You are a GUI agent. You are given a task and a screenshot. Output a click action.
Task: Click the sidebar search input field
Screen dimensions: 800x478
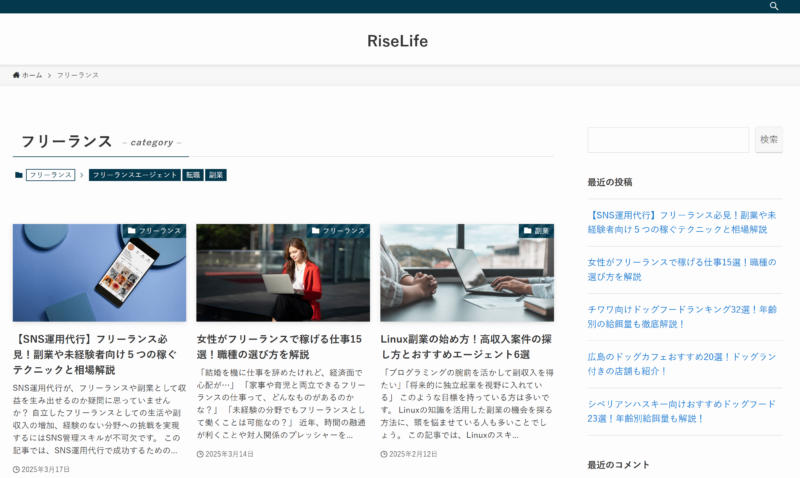[x=668, y=140]
